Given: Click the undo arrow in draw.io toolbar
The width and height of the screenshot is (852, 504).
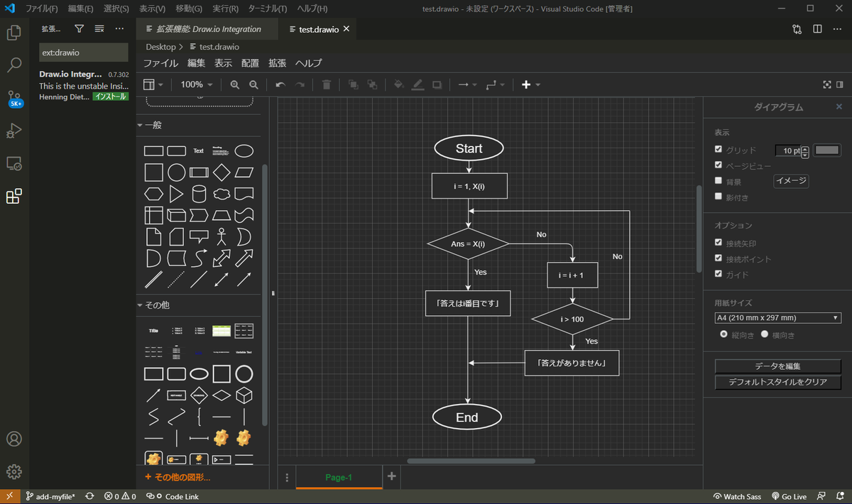Looking at the screenshot, I should coord(280,84).
